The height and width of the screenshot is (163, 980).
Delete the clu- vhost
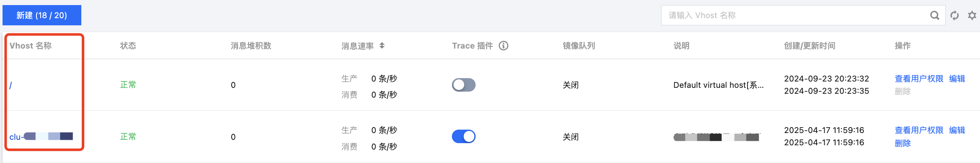point(902,143)
